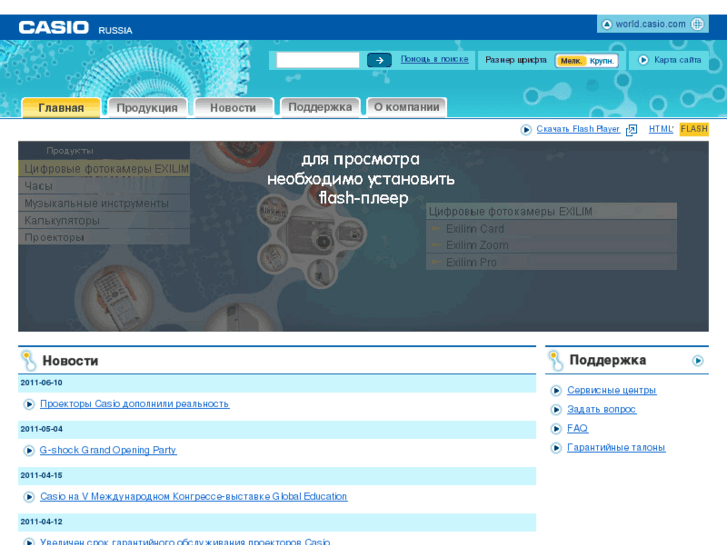Click the date 2011-06-10
The width and height of the screenshot is (727, 545).
41,383
